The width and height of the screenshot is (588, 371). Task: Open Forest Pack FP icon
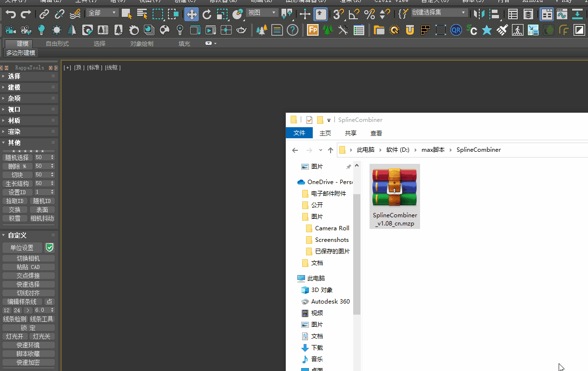[313, 30]
